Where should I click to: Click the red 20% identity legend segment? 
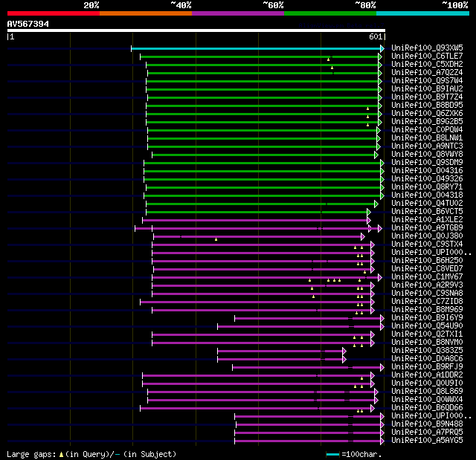pos(54,13)
